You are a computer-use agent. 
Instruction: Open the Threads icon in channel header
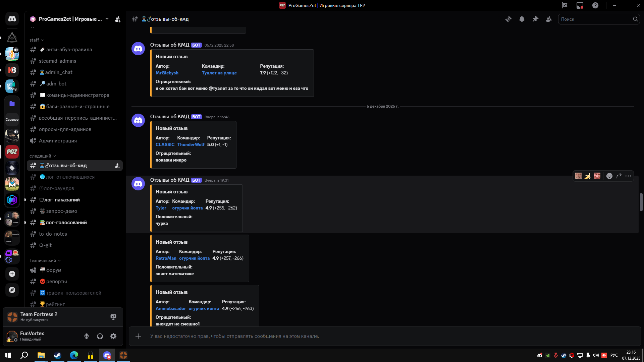click(x=508, y=19)
